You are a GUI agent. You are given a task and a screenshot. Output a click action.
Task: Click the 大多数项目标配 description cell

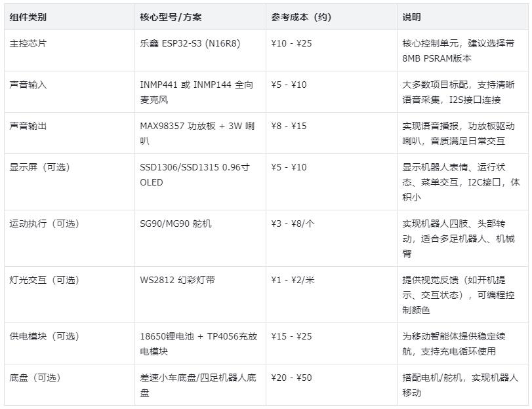point(462,92)
